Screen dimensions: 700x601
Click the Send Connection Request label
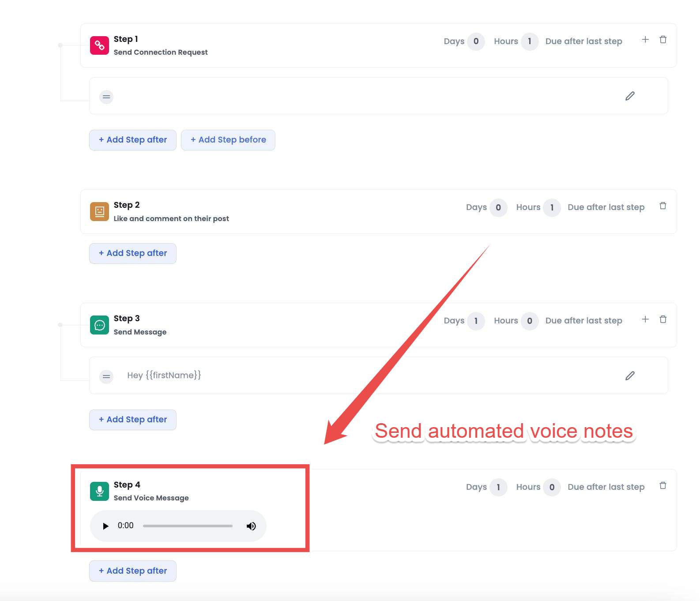161,52
